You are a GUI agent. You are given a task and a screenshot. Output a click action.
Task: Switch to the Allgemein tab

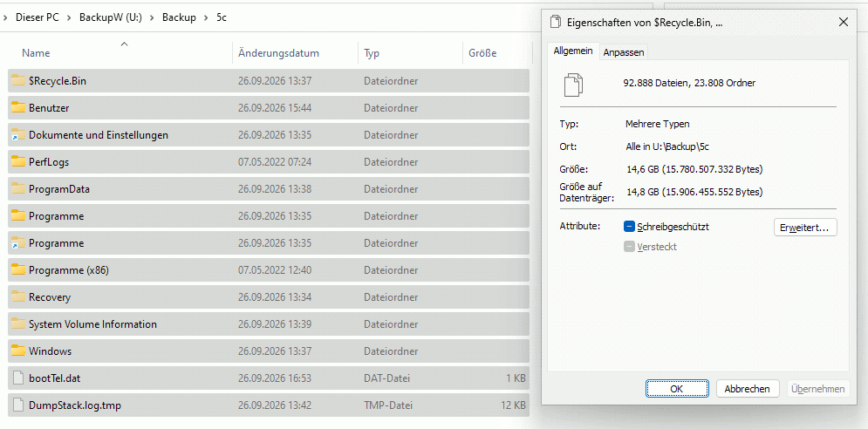pos(573,51)
